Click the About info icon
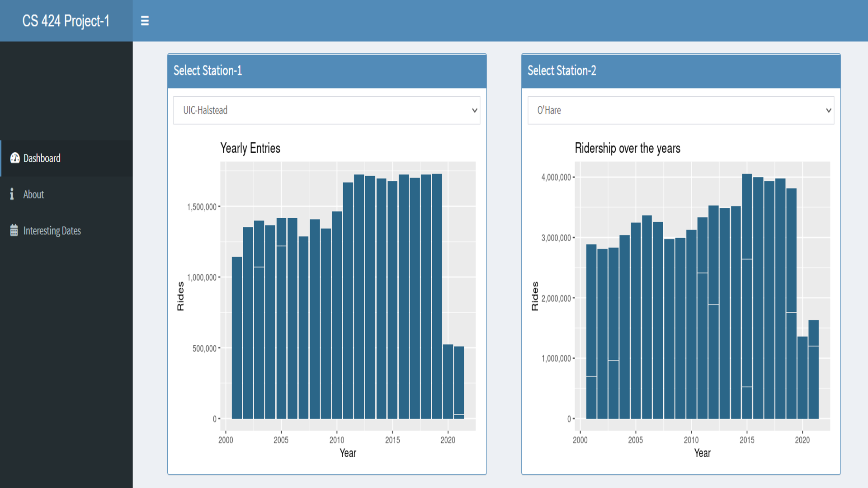 click(12, 194)
